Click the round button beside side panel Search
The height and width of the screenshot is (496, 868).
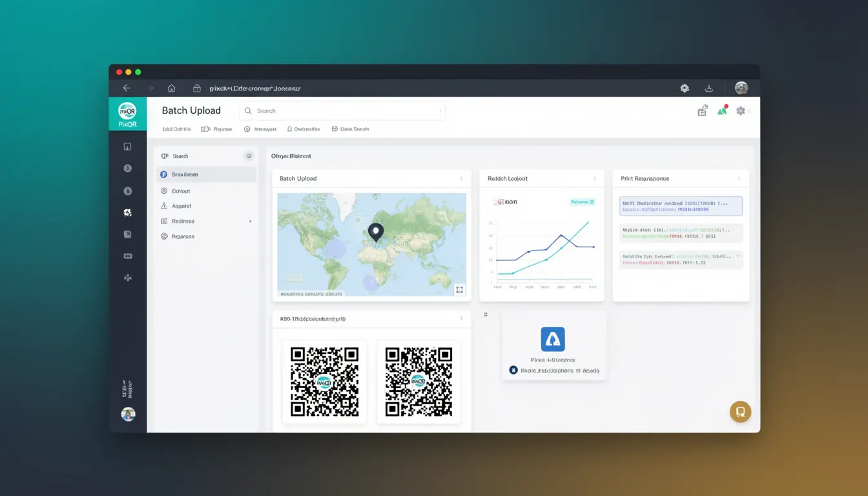[x=249, y=156]
